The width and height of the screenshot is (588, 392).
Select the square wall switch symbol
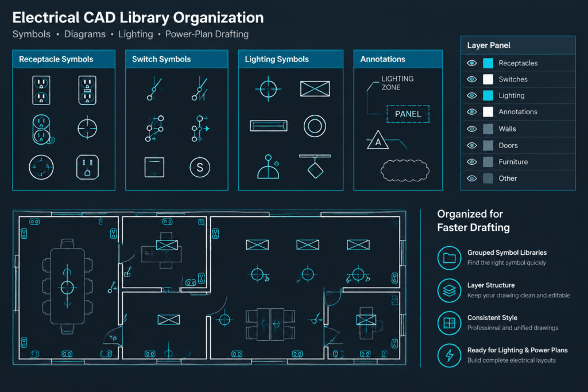pyautogui.click(x=154, y=167)
